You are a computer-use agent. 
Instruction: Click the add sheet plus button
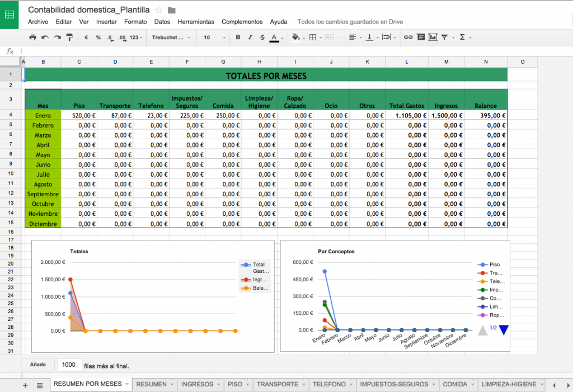(25, 385)
